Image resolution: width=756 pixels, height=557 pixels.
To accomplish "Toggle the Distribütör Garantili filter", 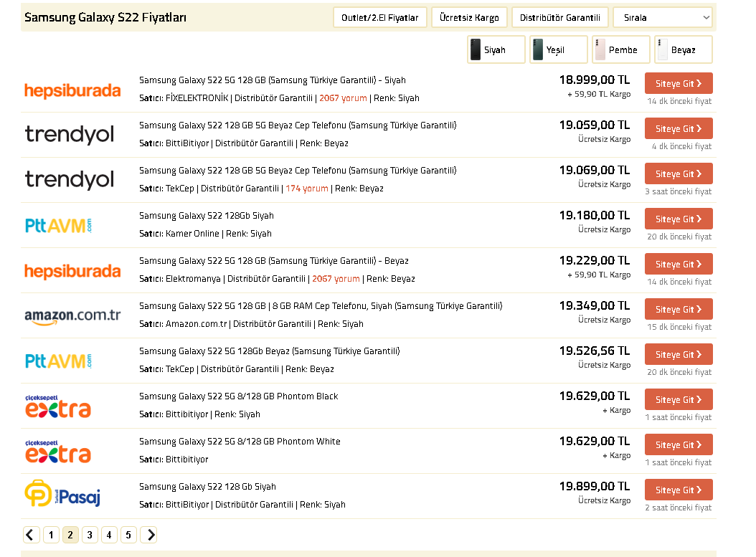I will tap(559, 18).
